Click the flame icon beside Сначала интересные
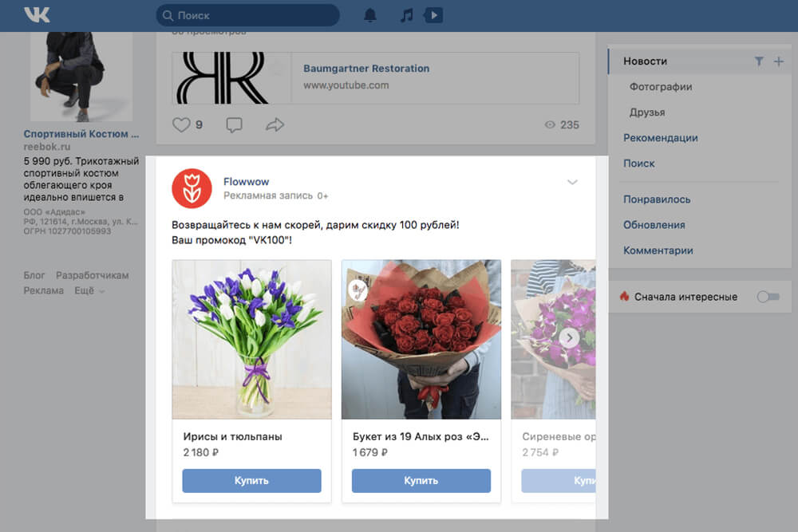Image resolution: width=798 pixels, height=532 pixels. coord(625,296)
